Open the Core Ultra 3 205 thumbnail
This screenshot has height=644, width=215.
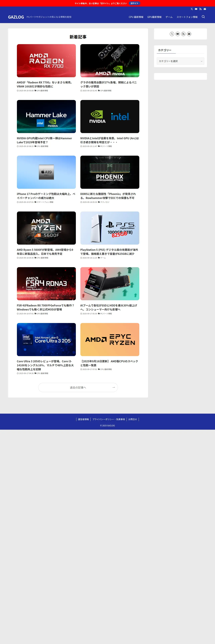46,340
